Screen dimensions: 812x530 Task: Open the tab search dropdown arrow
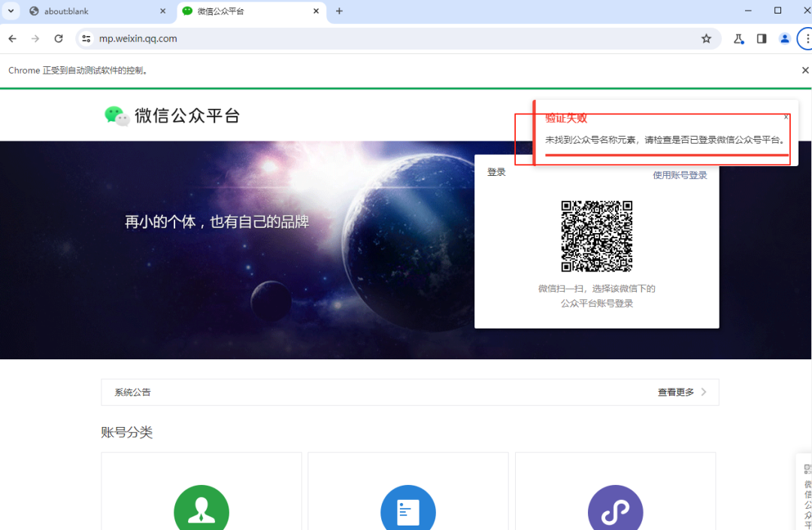pos(11,11)
